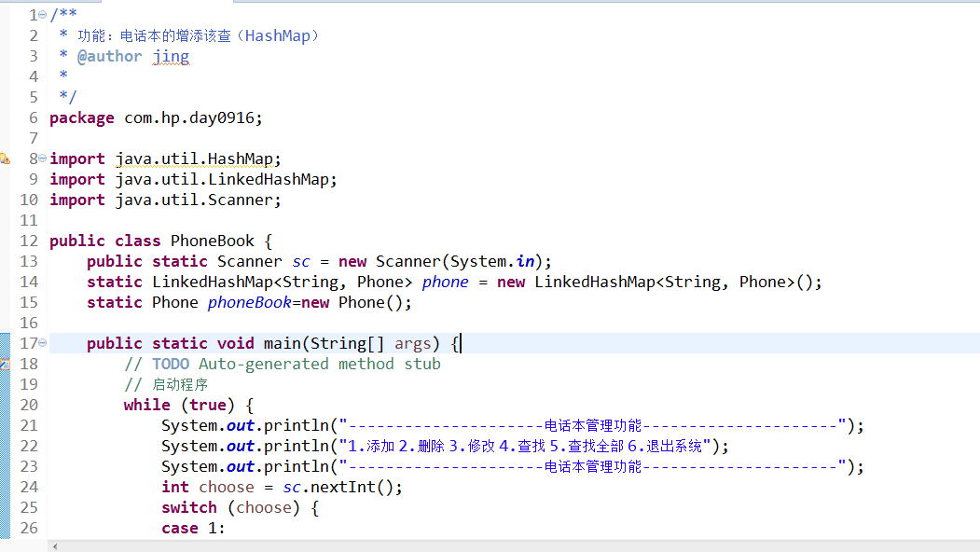
Task: Click the 'package' keyword on line 6
Action: tap(82, 117)
